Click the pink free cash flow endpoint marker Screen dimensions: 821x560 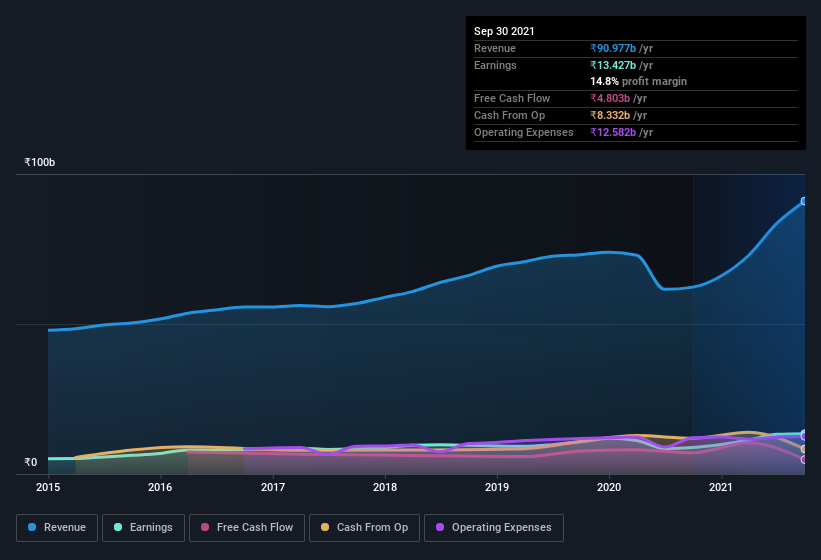click(804, 460)
